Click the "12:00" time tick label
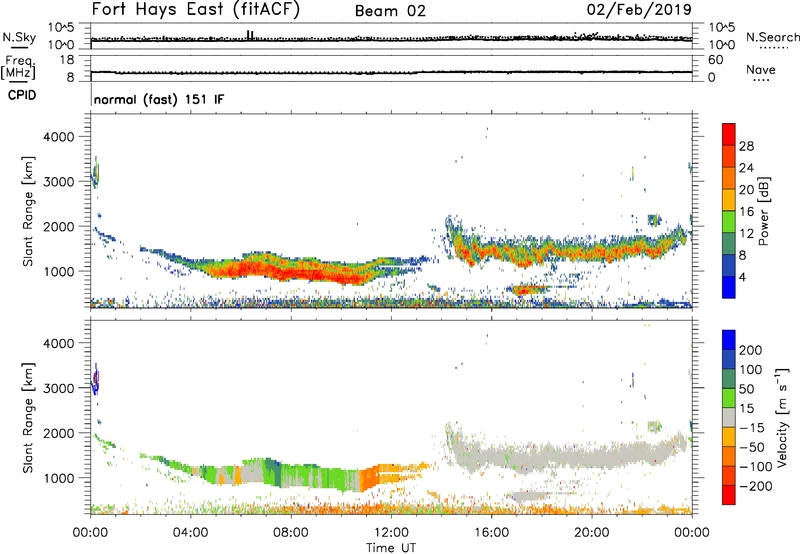The image size is (800, 554). pyautogui.click(x=391, y=533)
